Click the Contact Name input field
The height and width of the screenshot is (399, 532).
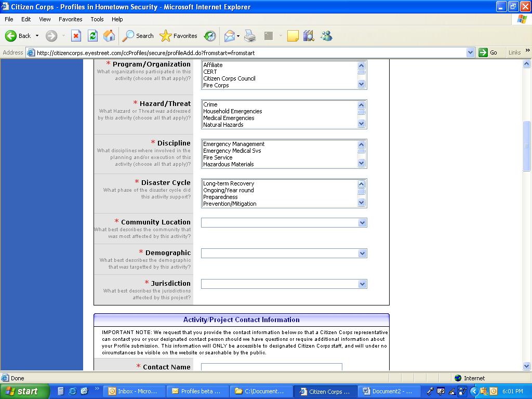271,367
